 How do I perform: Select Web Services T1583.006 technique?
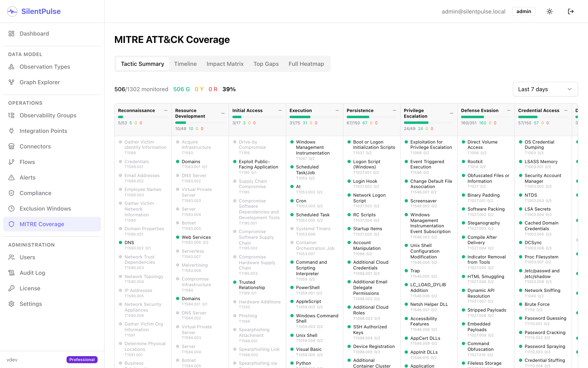[200, 239]
